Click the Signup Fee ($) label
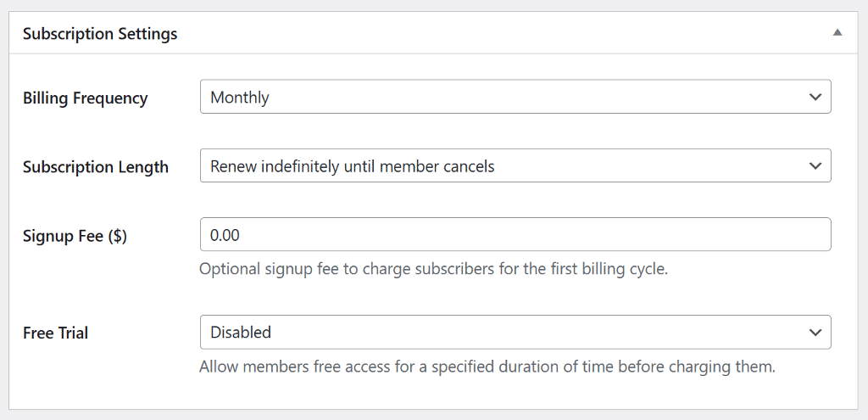Image resolution: width=868 pixels, height=420 pixels. tap(75, 236)
